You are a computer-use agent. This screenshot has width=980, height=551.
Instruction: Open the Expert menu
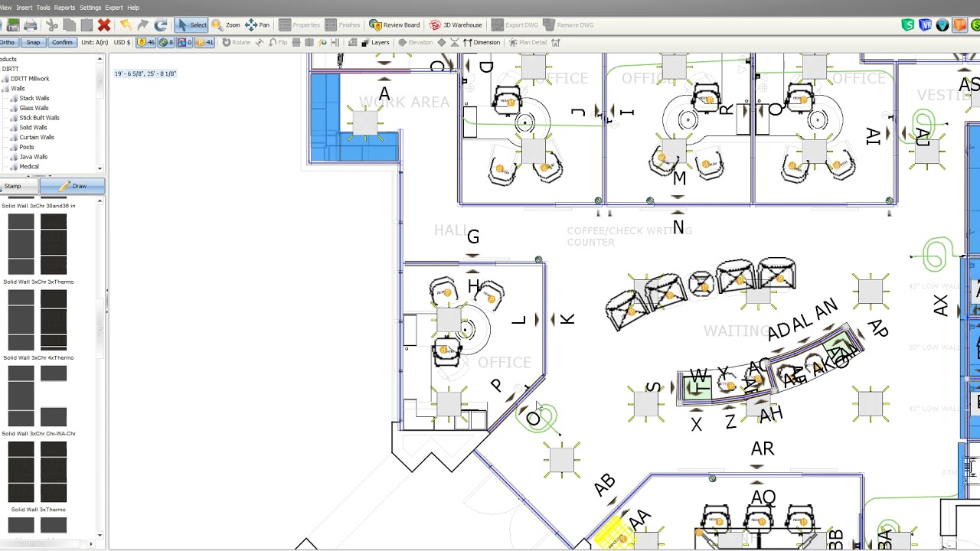(114, 8)
